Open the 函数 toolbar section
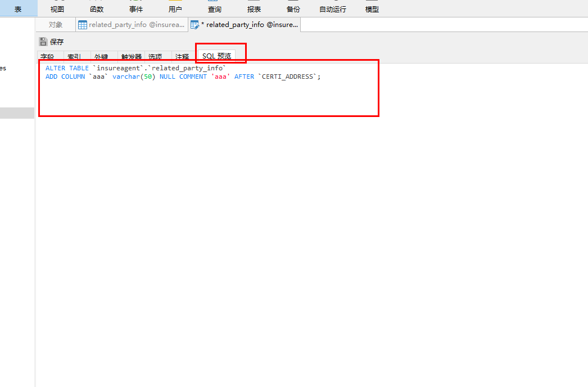 [97, 9]
